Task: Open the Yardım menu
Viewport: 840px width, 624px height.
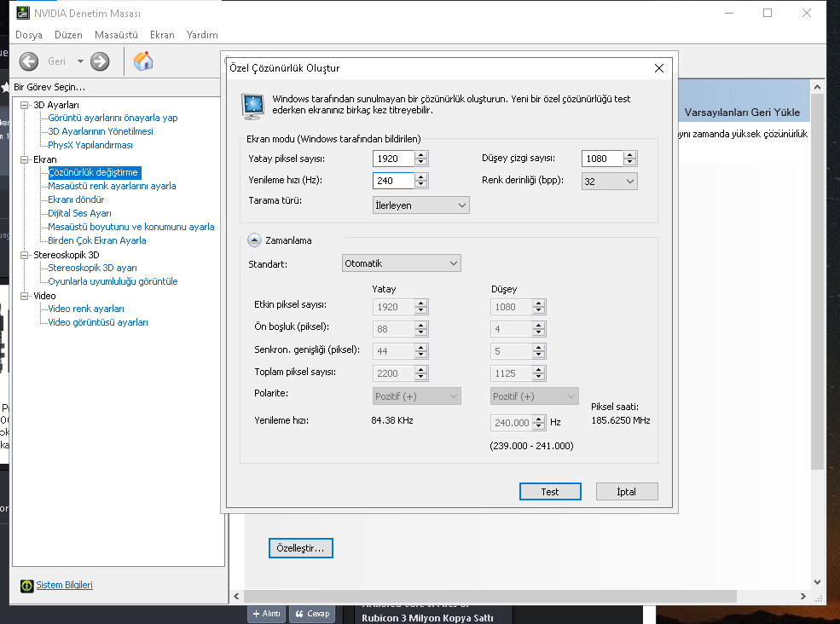Action: [x=202, y=35]
